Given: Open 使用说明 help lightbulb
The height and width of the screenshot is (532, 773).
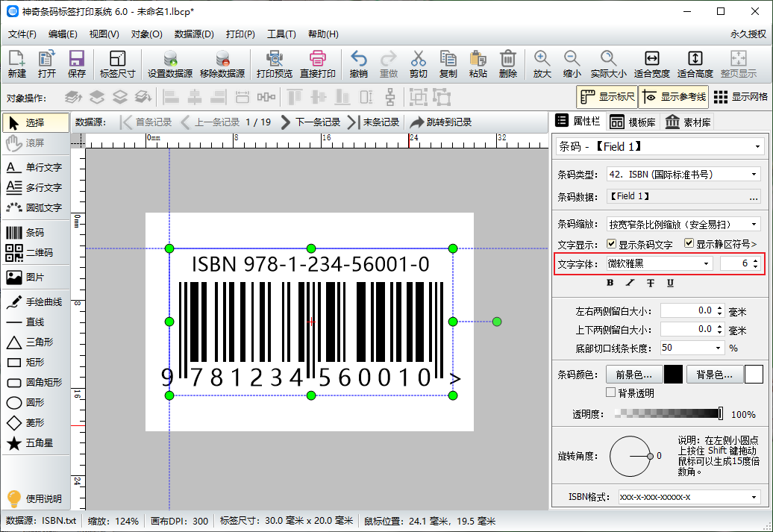Looking at the screenshot, I should tap(34, 498).
